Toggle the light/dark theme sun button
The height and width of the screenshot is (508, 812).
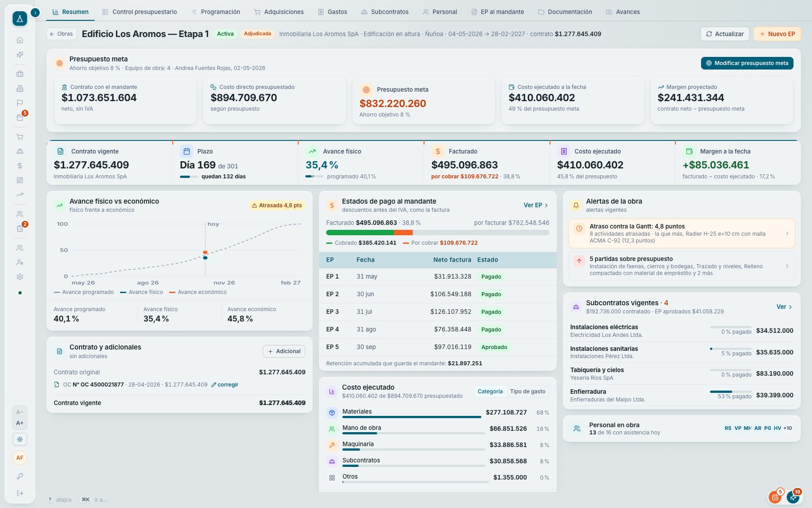point(20,439)
